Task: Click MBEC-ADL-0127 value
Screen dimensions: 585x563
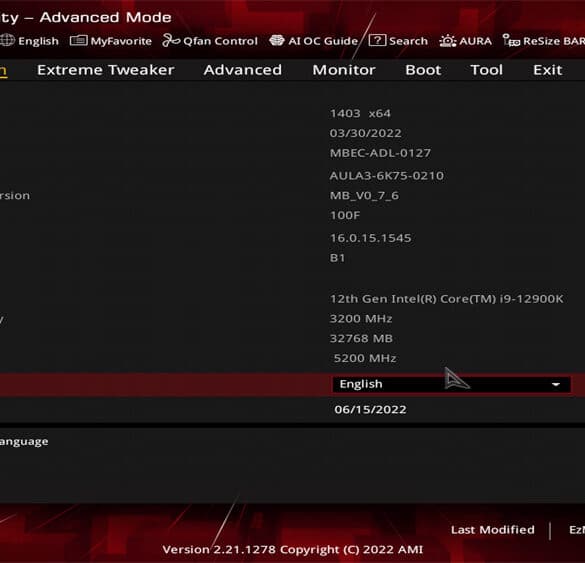Action: click(x=380, y=153)
